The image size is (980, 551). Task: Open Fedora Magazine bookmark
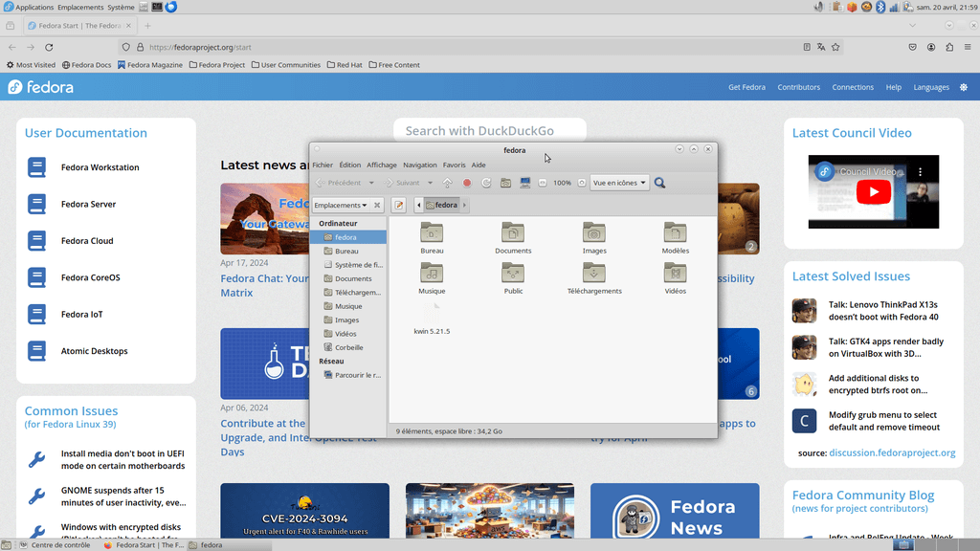150,65
